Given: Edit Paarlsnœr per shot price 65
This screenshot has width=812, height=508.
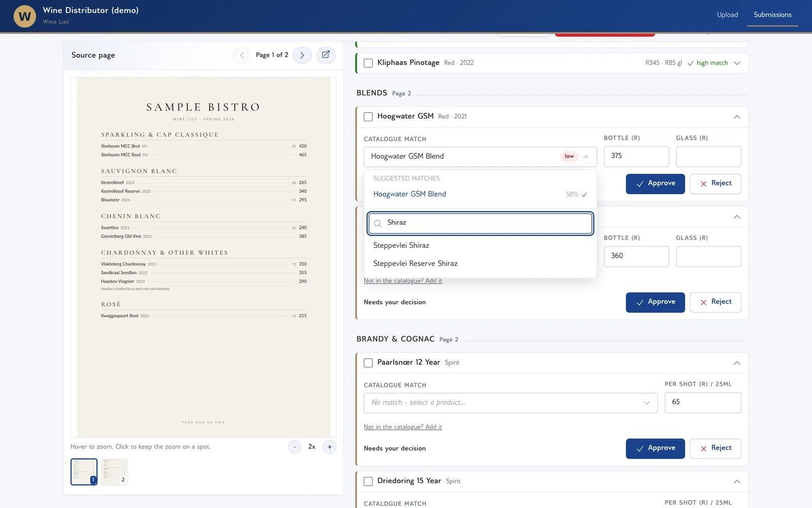Looking at the screenshot, I should 703,403.
